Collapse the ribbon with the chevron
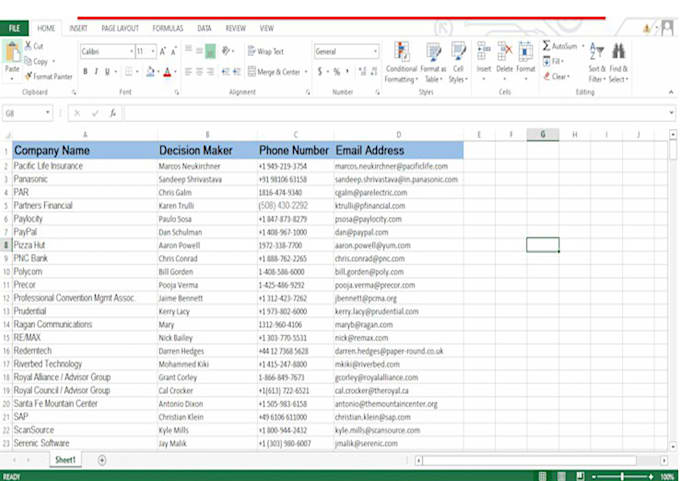 [x=671, y=92]
